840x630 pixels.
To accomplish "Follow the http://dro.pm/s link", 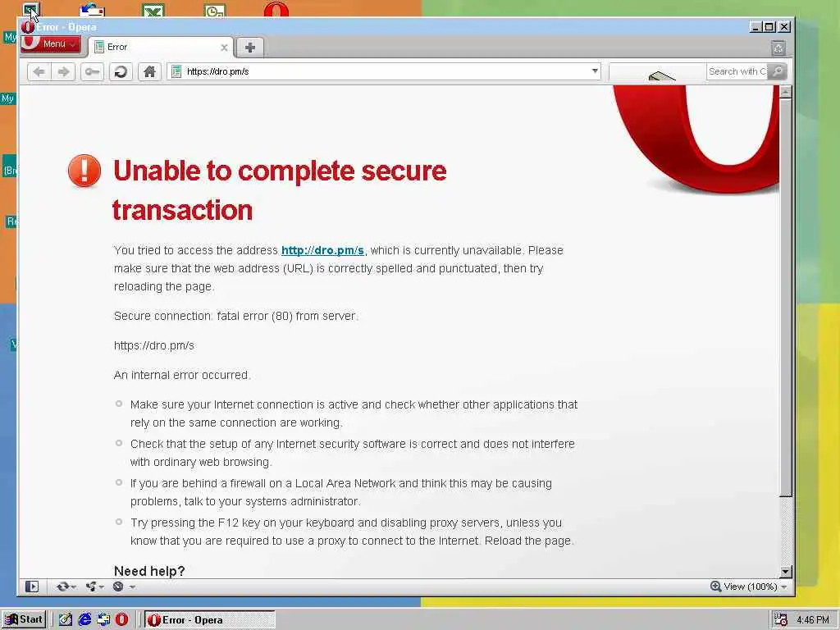I will click(x=322, y=250).
